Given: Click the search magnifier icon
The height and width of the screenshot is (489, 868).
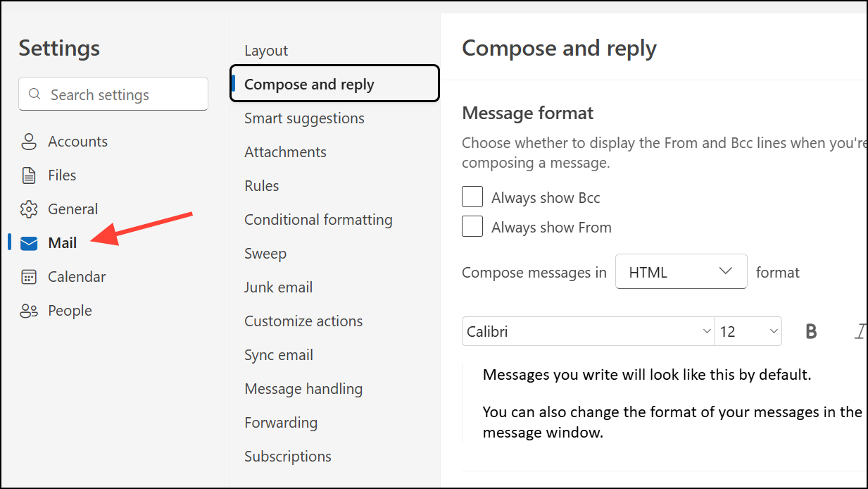Looking at the screenshot, I should tap(34, 94).
